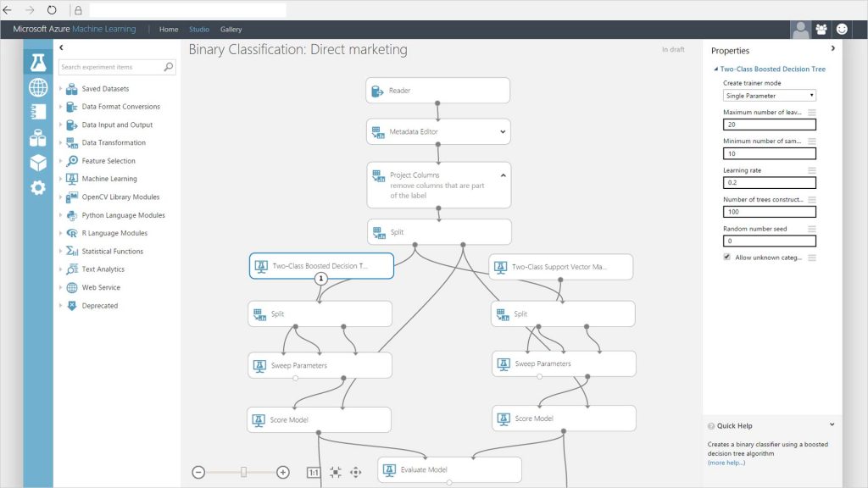Viewport: 868px width, 488px height.
Task: Click the zoom in plus button
Action: 282,471
